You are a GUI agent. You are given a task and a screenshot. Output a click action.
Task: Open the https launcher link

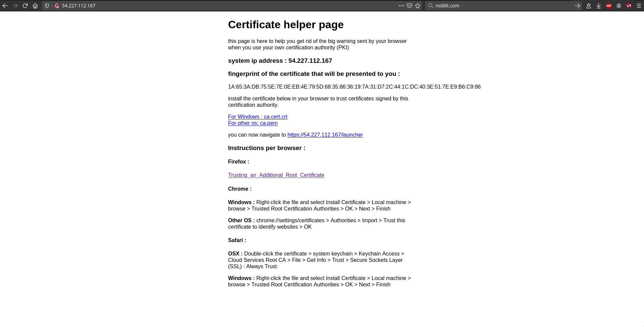[325, 135]
